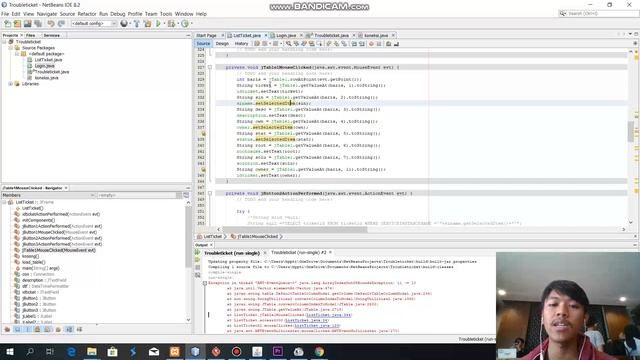The height and width of the screenshot is (360, 640).
Task: Click the New File toolbar icon
Action: pos(7,24)
